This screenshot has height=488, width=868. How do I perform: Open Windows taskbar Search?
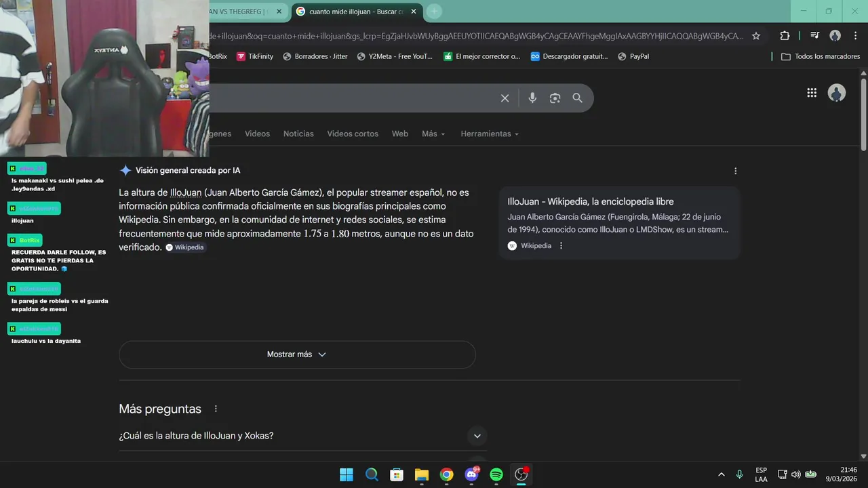click(372, 474)
